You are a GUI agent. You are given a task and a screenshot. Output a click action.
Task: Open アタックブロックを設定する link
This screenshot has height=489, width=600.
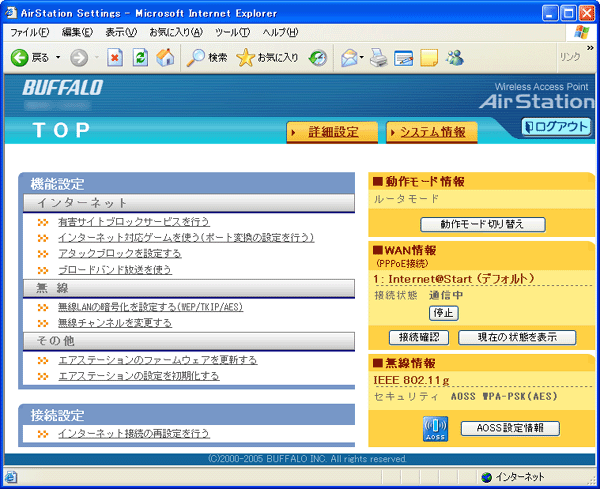[120, 254]
